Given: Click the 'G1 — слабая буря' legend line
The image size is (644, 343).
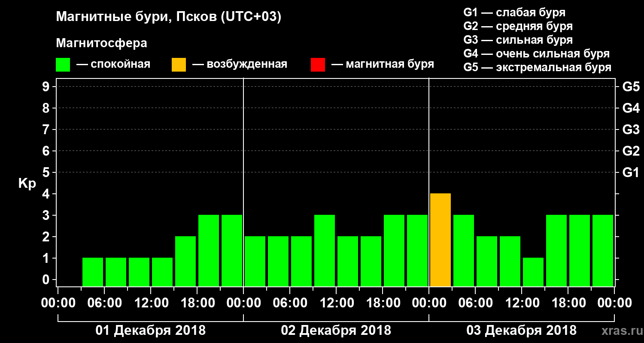Looking at the screenshot, I should pos(514,12).
